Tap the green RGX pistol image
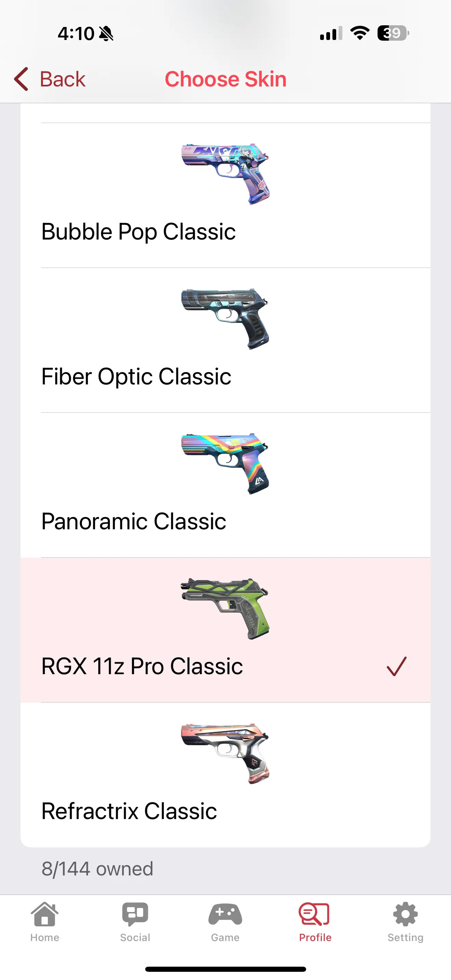Screen dimensions: 451x980 (225, 609)
